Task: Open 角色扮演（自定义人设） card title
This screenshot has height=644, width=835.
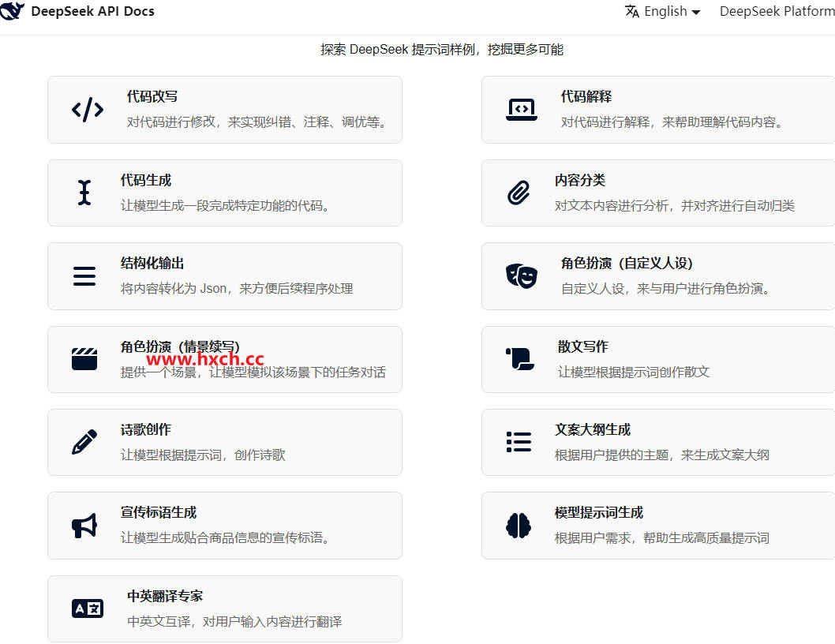Action: (627, 263)
